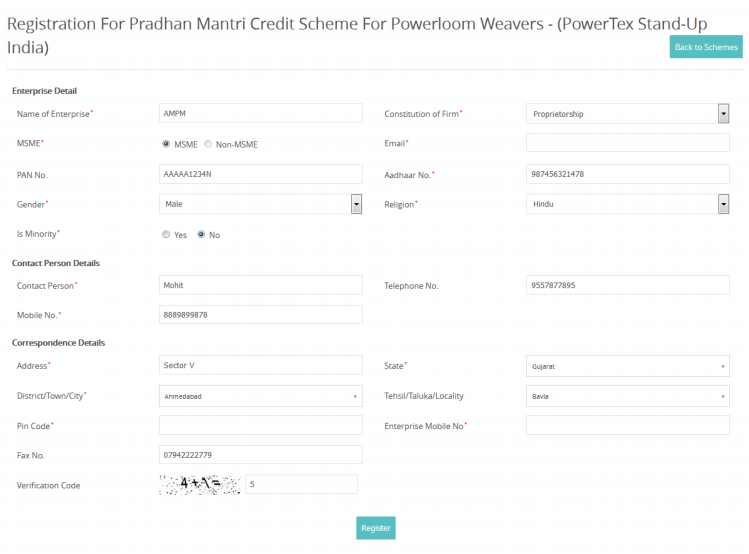Open the State selection dropdown
Viewport: 749px width, 554px height.
pyautogui.click(x=627, y=366)
